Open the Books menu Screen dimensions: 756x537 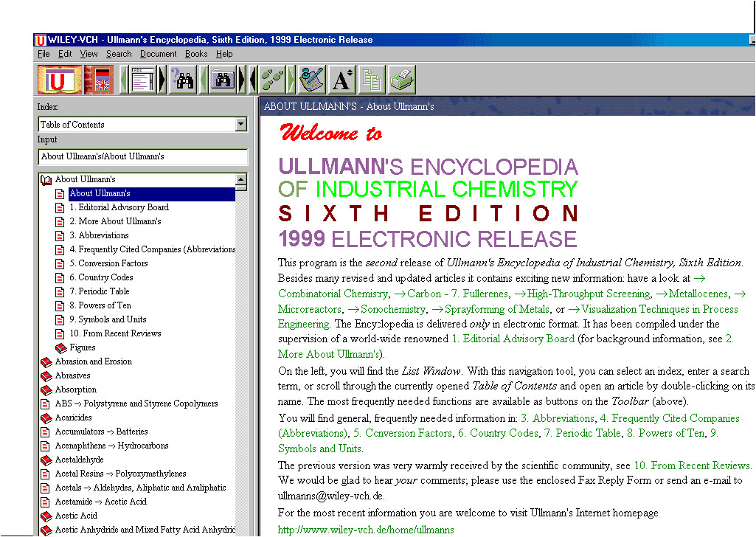pyautogui.click(x=196, y=54)
